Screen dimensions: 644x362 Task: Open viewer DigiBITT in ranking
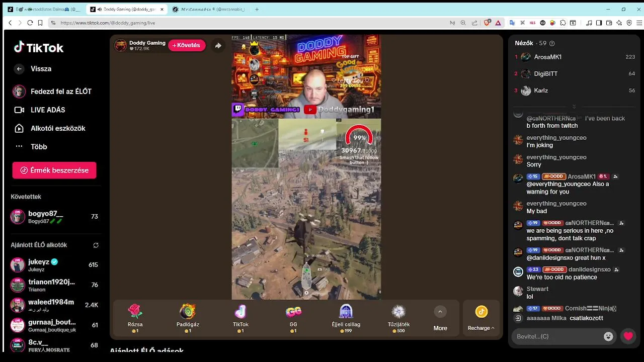(x=575, y=74)
